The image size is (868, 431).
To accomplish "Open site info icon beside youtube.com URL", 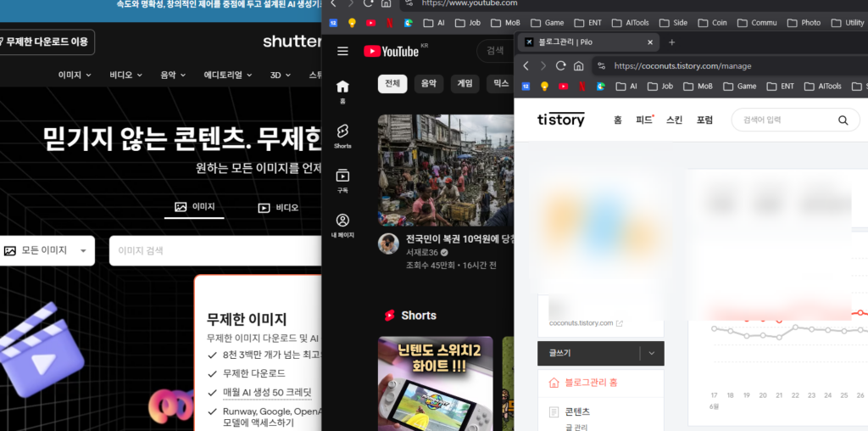I will (x=409, y=3).
